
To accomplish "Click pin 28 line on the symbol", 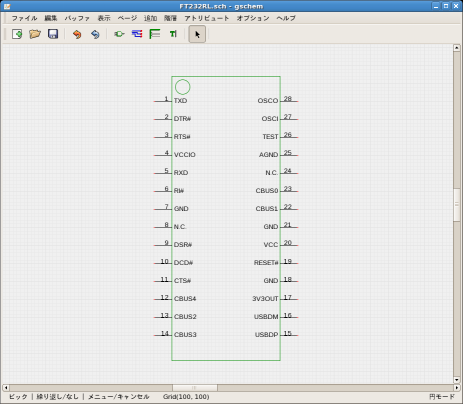I will (289, 101).
